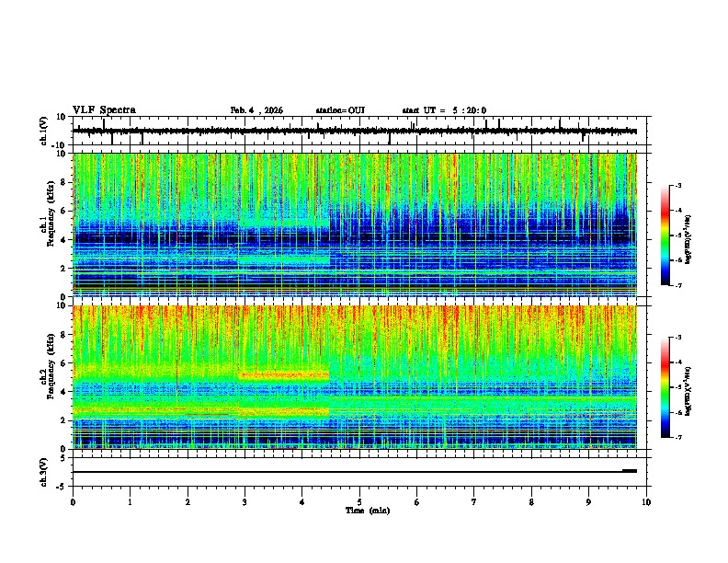Click the "station=OUI" label

click(x=340, y=110)
